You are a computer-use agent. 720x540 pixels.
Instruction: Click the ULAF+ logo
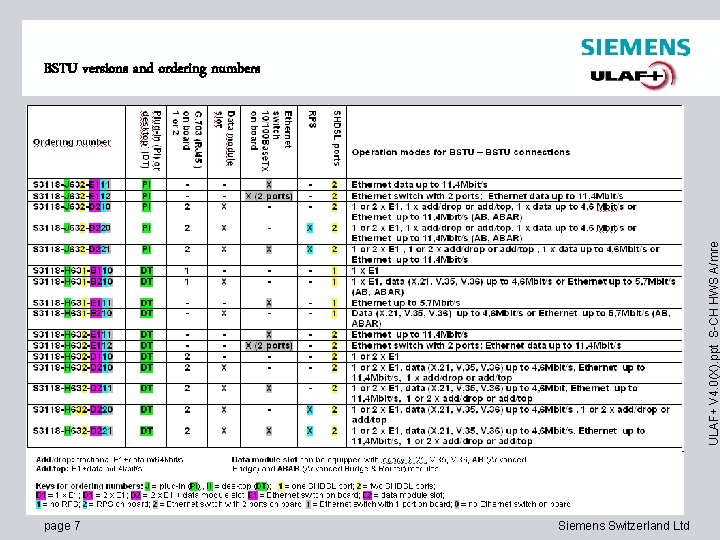pyautogui.click(x=633, y=75)
